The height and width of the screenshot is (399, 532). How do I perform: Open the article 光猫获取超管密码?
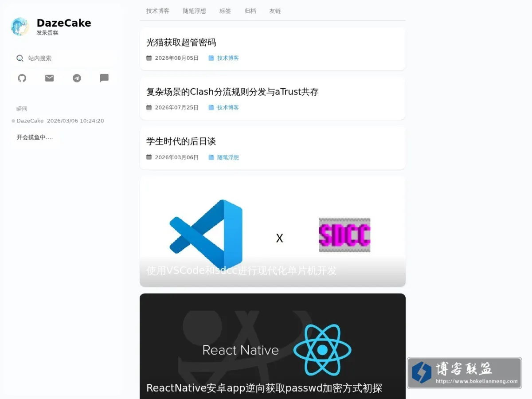[x=181, y=43]
